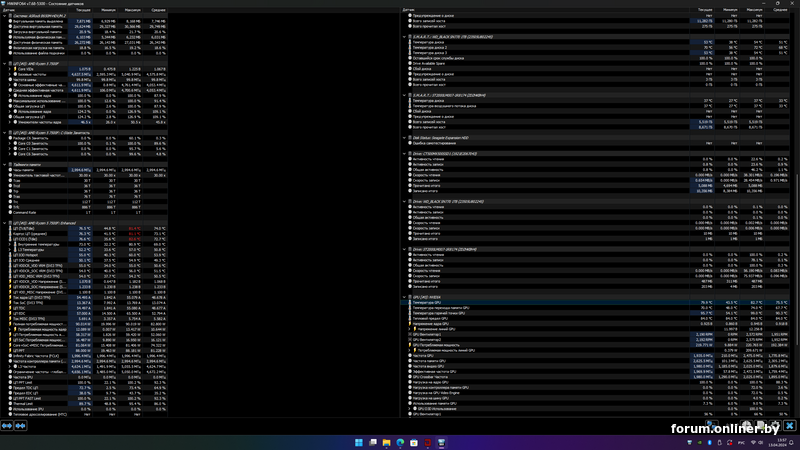The image size is (800, 450).
Task: Open Microsoft Store from the taskbar
Action: click(414, 442)
